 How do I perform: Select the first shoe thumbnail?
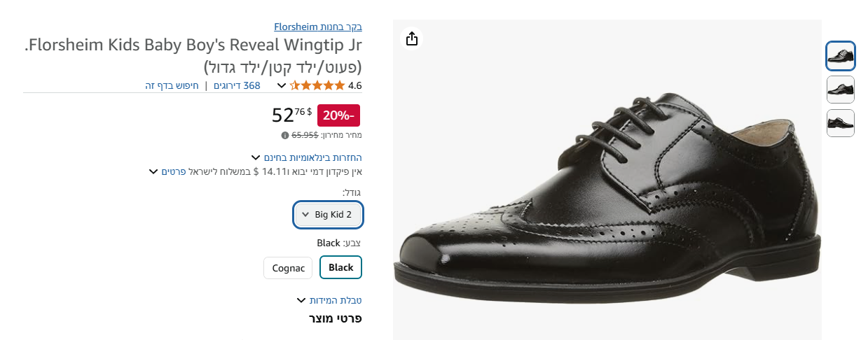tap(841, 57)
